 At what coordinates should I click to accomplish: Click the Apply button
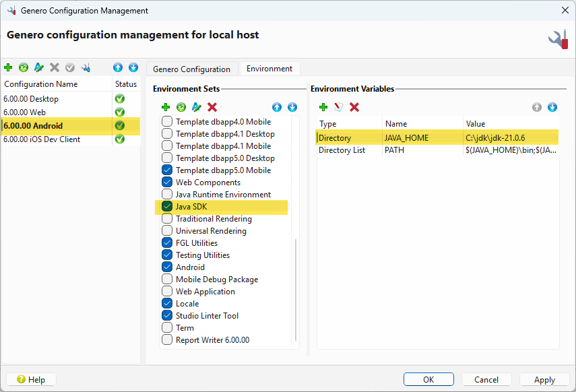(544, 379)
